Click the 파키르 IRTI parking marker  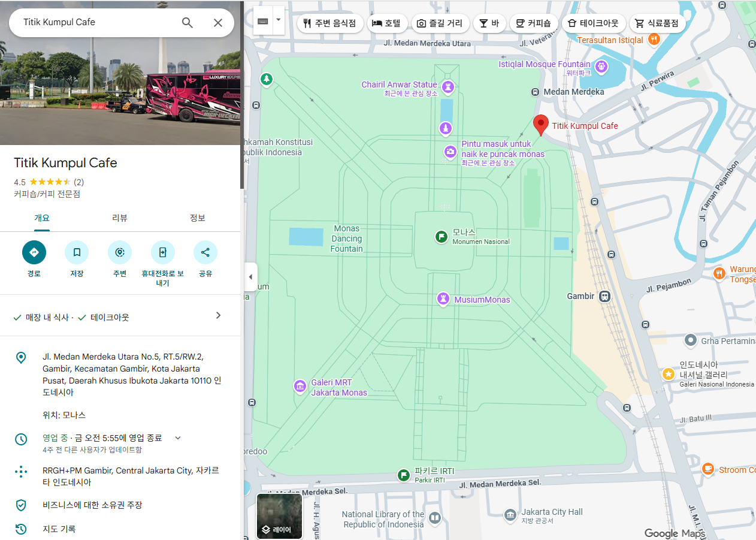[404, 475]
